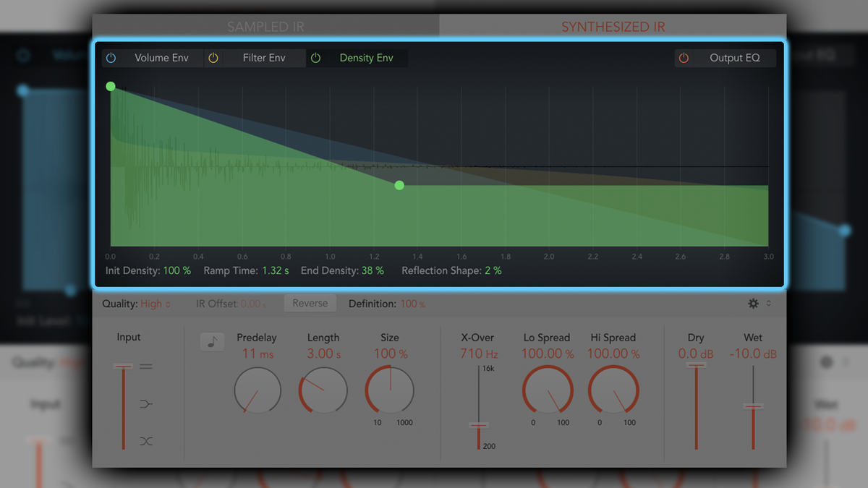This screenshot has height=488, width=868.
Task: Select the stereo input mode icon
Action: 145,366
